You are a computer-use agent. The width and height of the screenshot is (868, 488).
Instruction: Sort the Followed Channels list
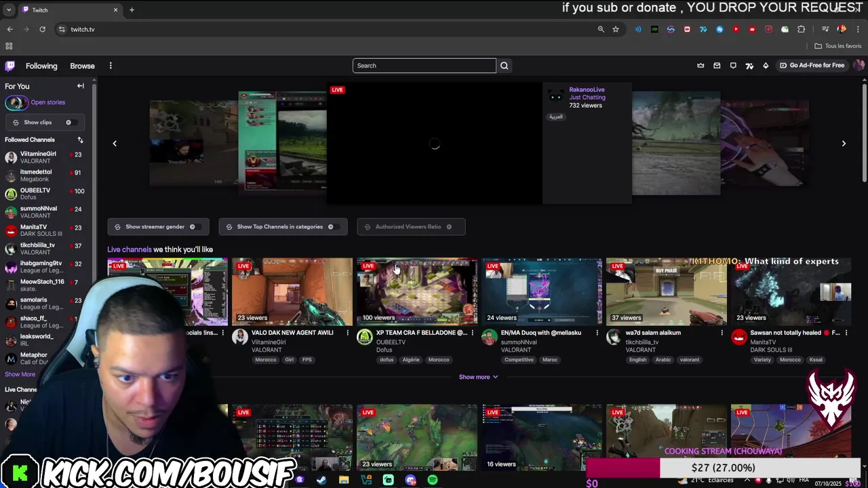(x=80, y=140)
